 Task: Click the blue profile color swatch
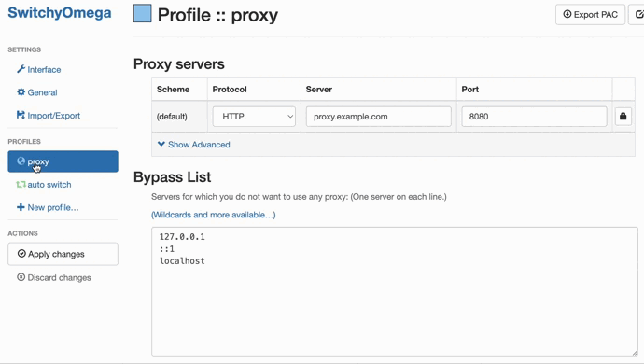tap(142, 13)
